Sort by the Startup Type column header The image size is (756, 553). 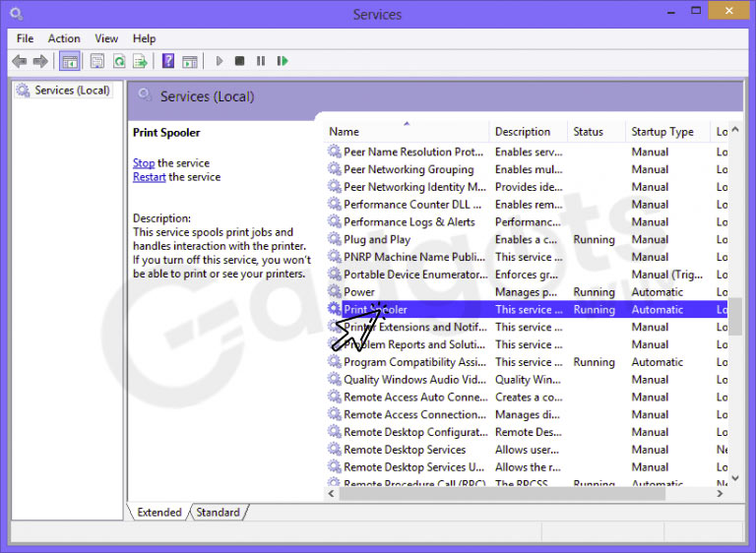pos(667,132)
